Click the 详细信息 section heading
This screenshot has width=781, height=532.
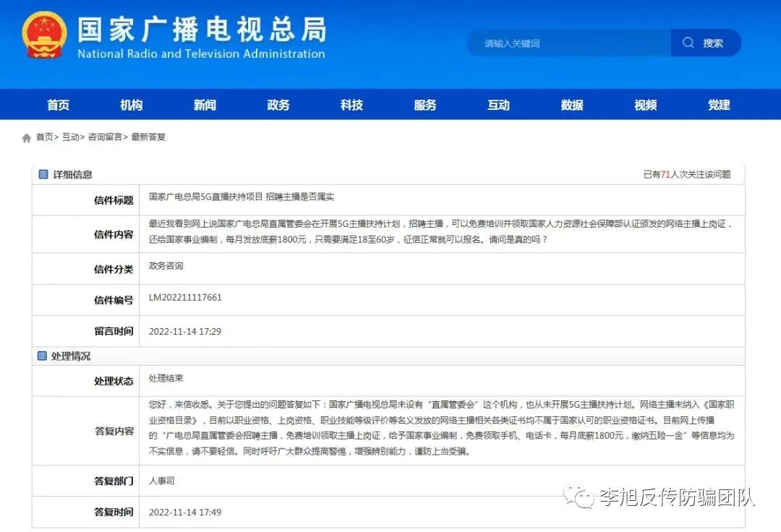pos(73,175)
